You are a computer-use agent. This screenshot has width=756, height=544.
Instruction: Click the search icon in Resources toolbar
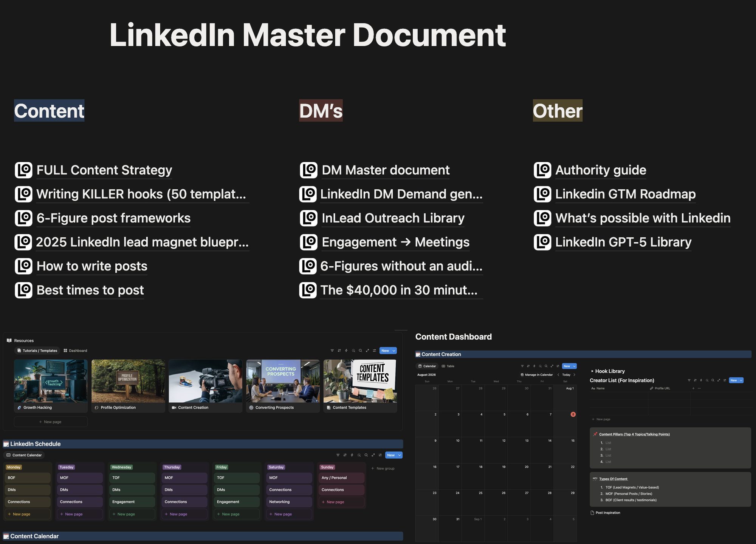coord(360,351)
